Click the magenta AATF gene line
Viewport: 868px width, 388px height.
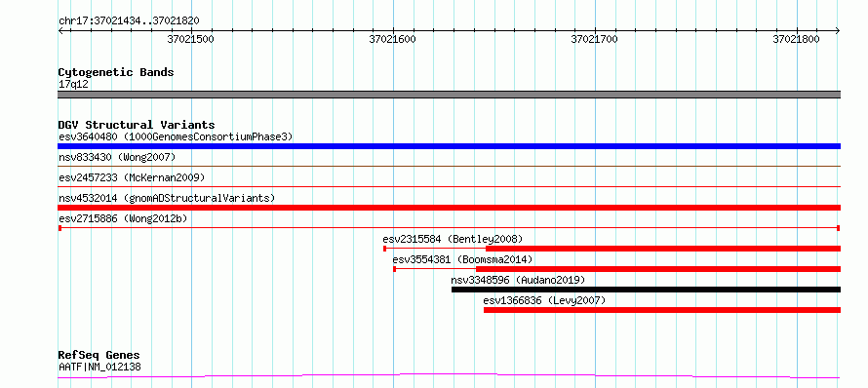(449, 376)
